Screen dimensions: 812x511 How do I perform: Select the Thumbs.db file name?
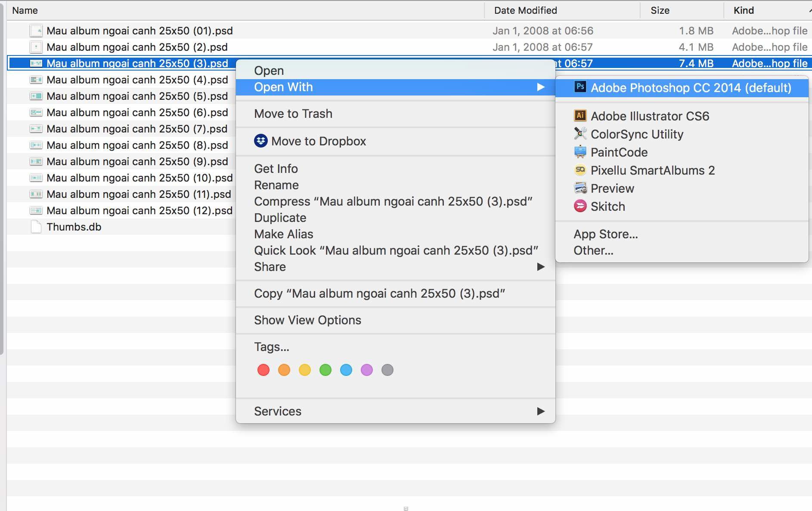[74, 227]
